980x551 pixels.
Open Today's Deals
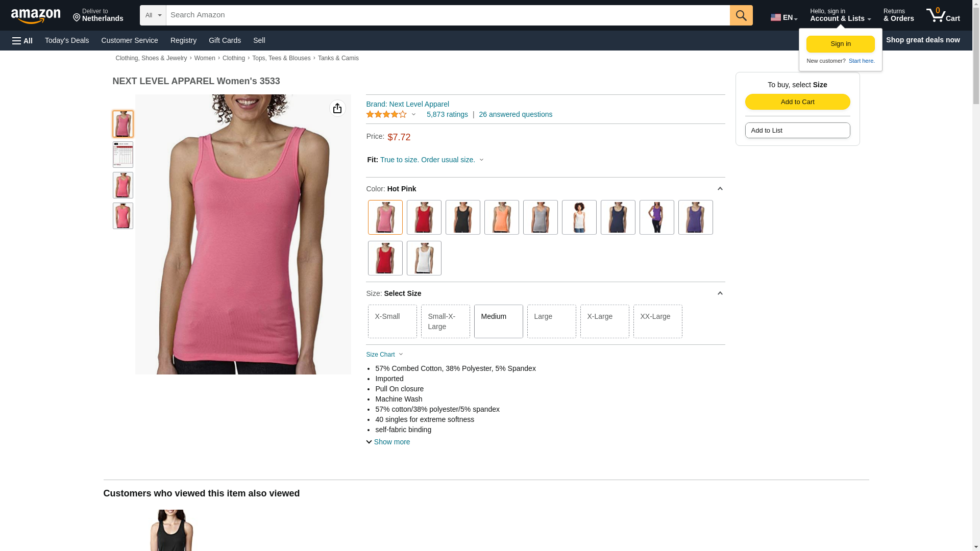coord(67,40)
